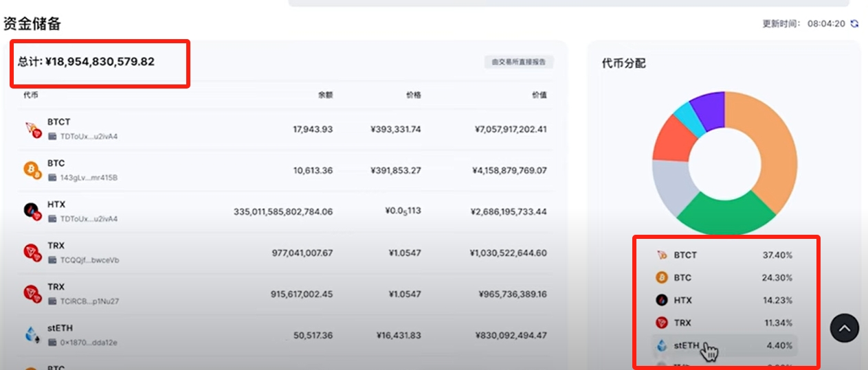Click the TRX icon in the allocation legend
The width and height of the screenshot is (868, 370).
click(662, 323)
